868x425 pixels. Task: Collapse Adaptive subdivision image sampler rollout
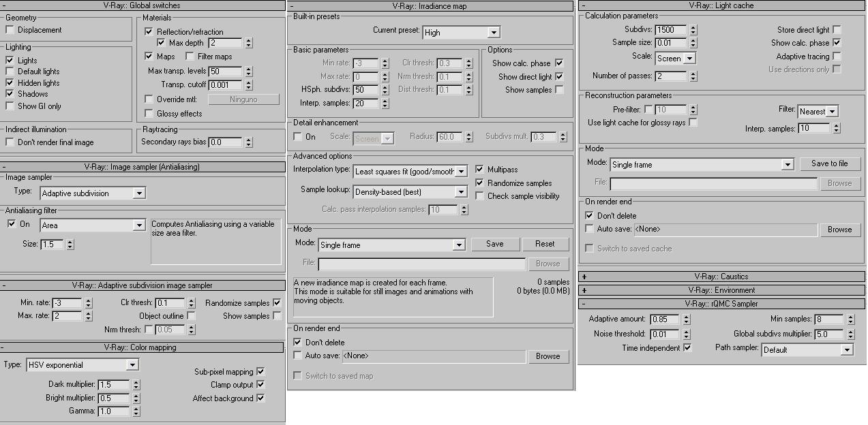coord(142,285)
